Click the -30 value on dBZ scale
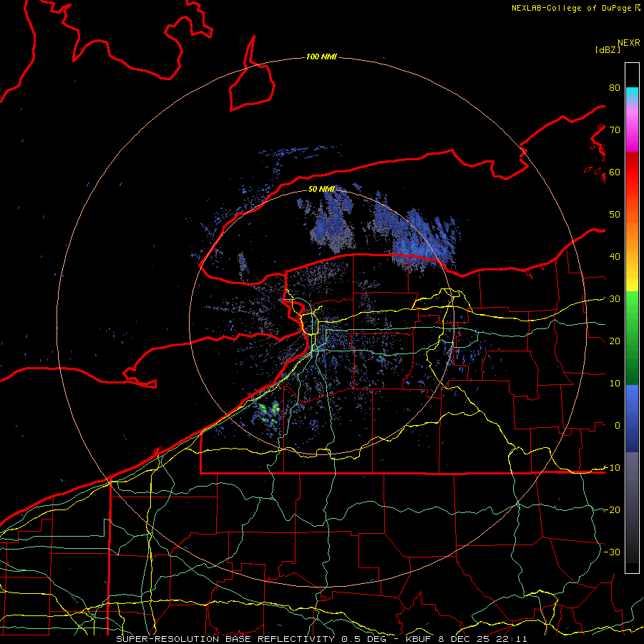 point(612,552)
